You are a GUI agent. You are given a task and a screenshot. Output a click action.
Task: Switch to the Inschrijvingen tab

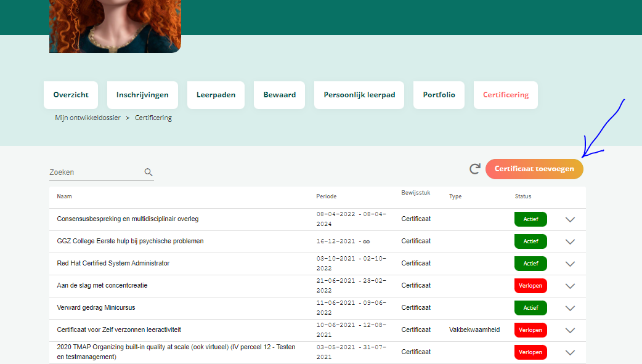tap(142, 95)
